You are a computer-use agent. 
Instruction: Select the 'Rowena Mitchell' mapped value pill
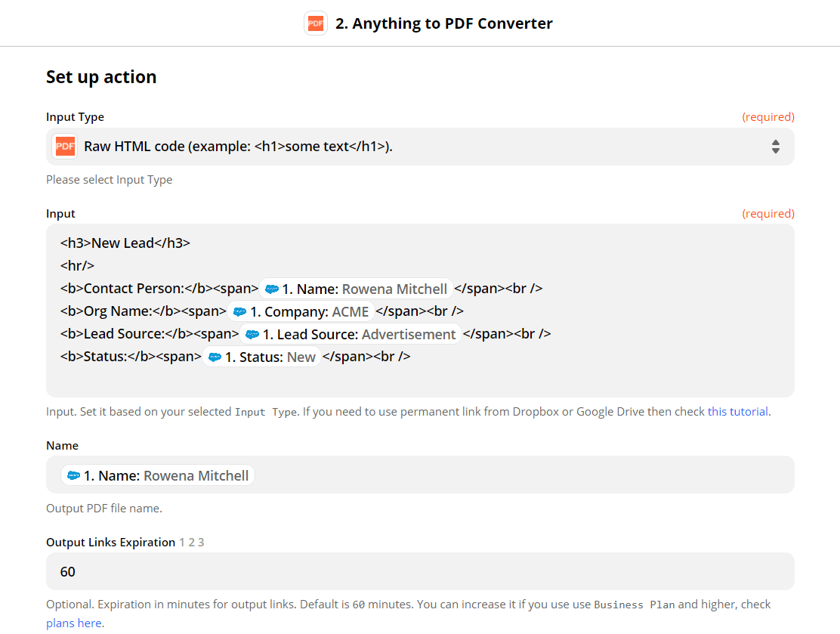pos(394,289)
